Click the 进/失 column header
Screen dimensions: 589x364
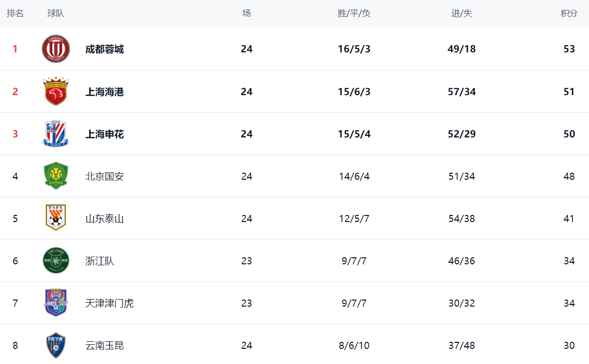(461, 14)
